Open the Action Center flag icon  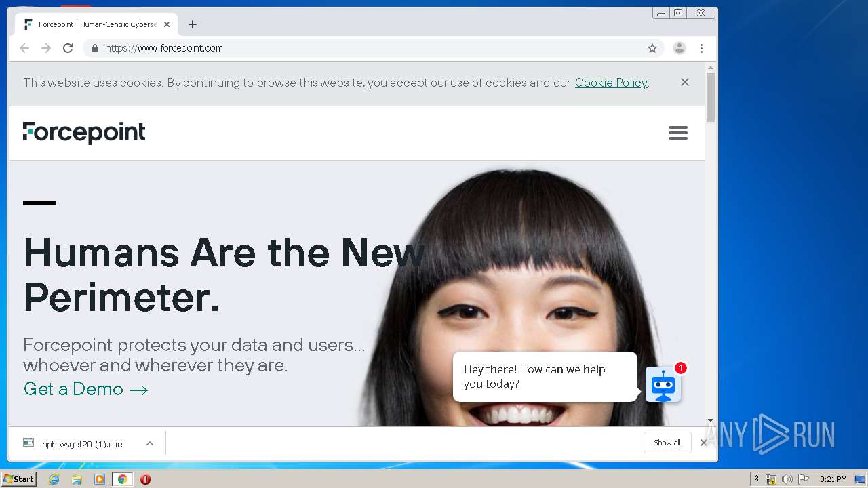(804, 479)
